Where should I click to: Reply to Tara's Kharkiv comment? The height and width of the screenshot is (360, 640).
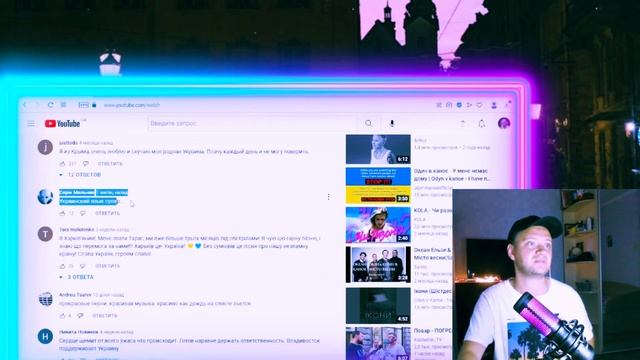tap(108, 266)
